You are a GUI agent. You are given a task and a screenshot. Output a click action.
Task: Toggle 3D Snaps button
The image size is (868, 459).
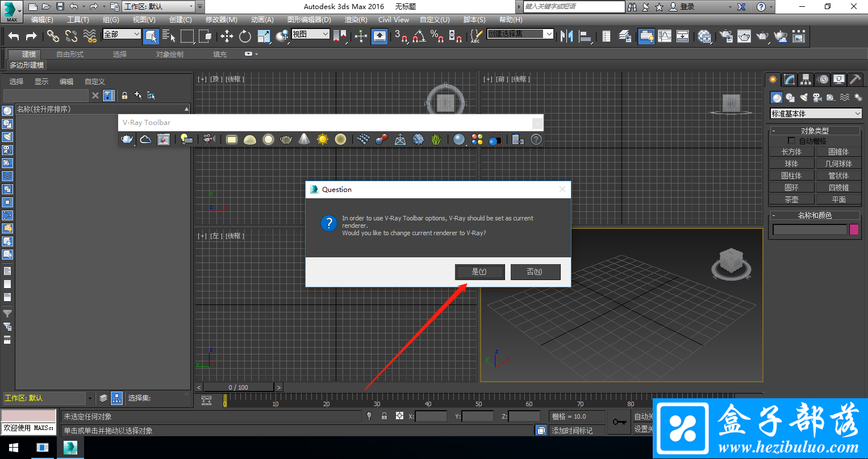(400, 36)
